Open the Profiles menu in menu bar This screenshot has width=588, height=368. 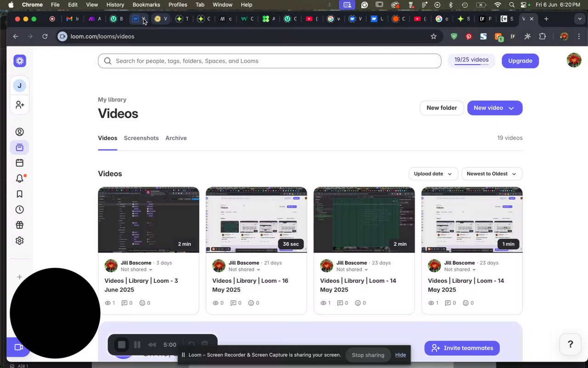[x=178, y=5]
